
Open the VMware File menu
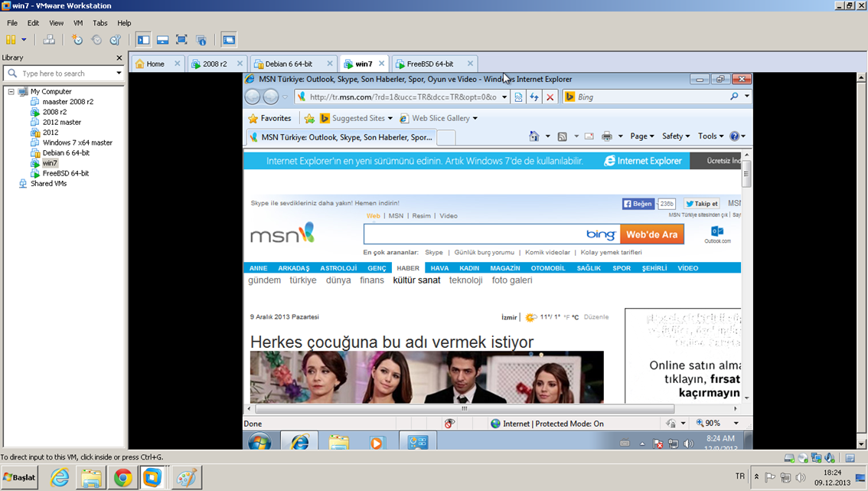[x=12, y=23]
